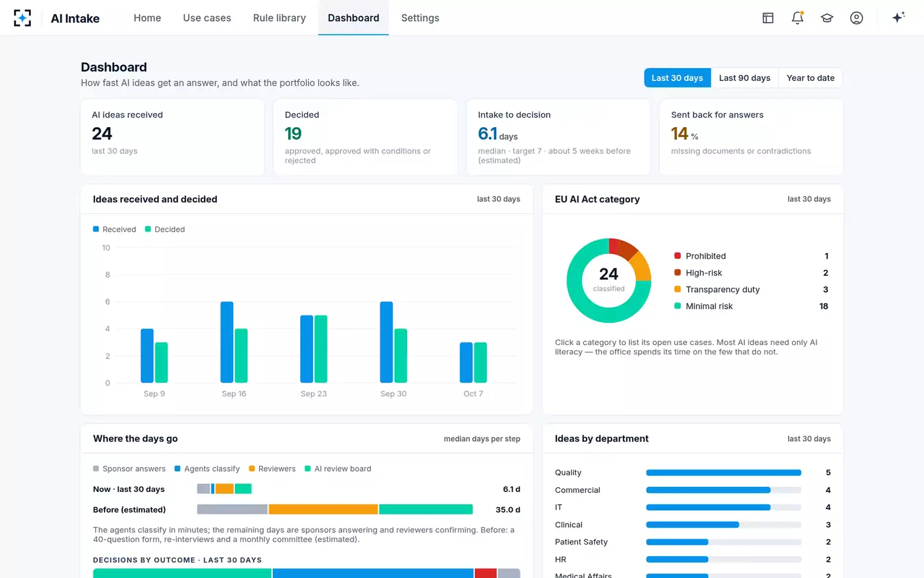924x578 pixels.
Task: Switch range to Year to date
Action: point(810,78)
